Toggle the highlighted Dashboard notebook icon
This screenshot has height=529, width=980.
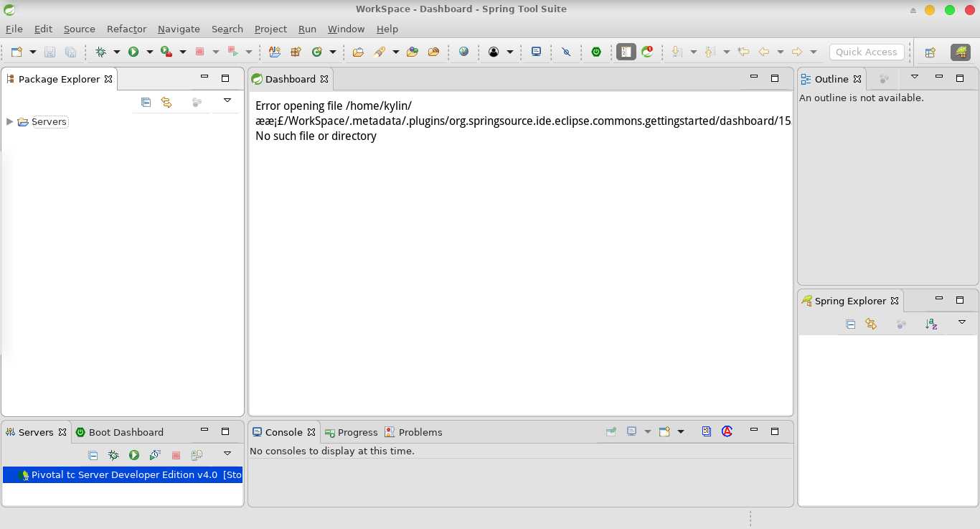[x=626, y=52]
